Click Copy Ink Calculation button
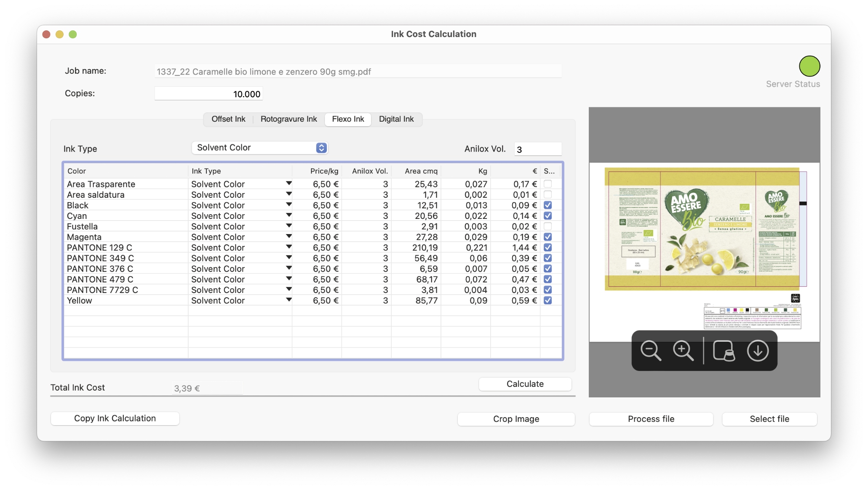The image size is (868, 490). (115, 418)
